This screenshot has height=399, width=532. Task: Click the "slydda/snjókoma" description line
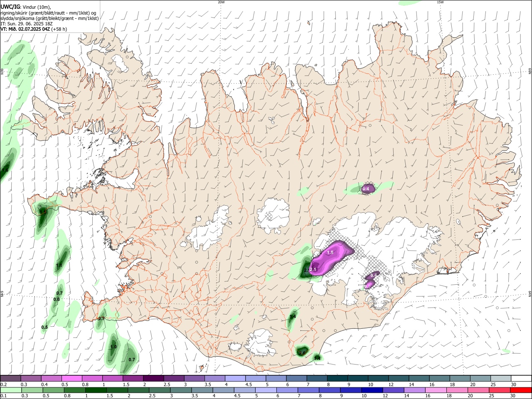point(49,18)
